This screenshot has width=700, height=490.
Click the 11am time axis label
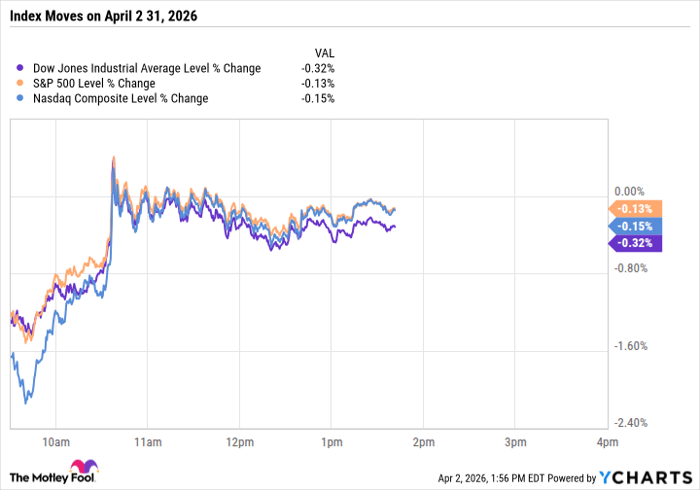[x=146, y=439]
